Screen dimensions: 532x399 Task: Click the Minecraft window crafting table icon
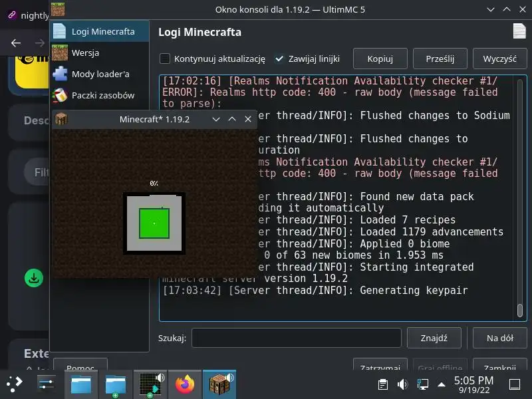click(x=61, y=119)
